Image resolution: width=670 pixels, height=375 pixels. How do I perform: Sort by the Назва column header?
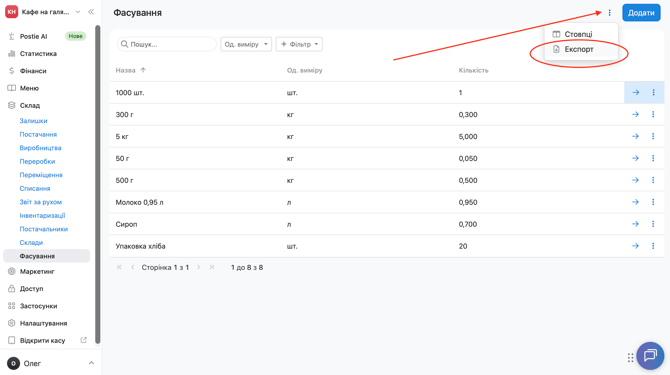[x=130, y=70]
